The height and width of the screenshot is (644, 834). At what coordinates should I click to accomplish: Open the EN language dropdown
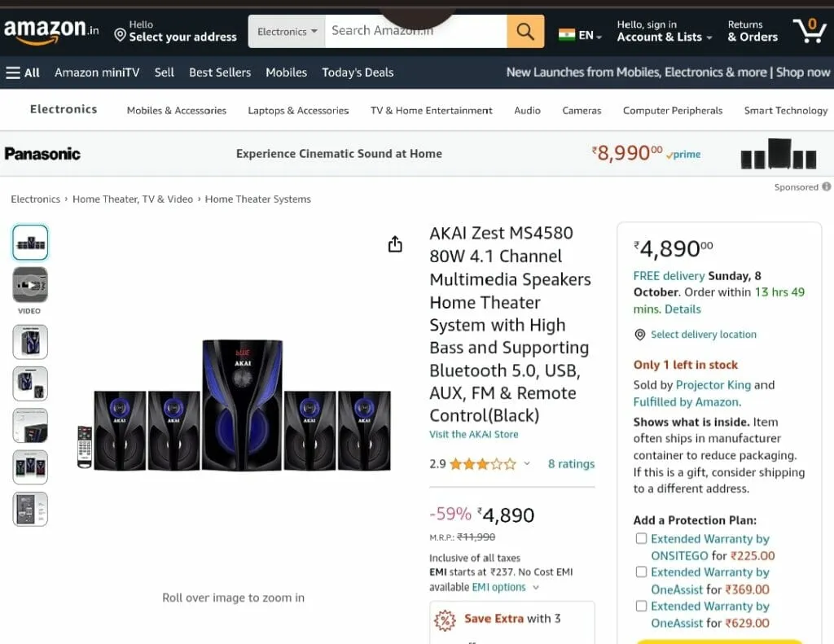click(590, 36)
